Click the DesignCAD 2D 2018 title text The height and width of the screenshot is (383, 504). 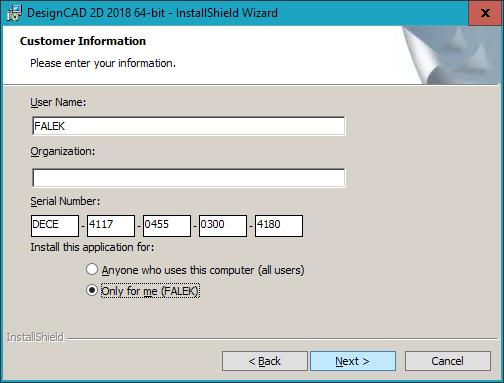(x=152, y=13)
